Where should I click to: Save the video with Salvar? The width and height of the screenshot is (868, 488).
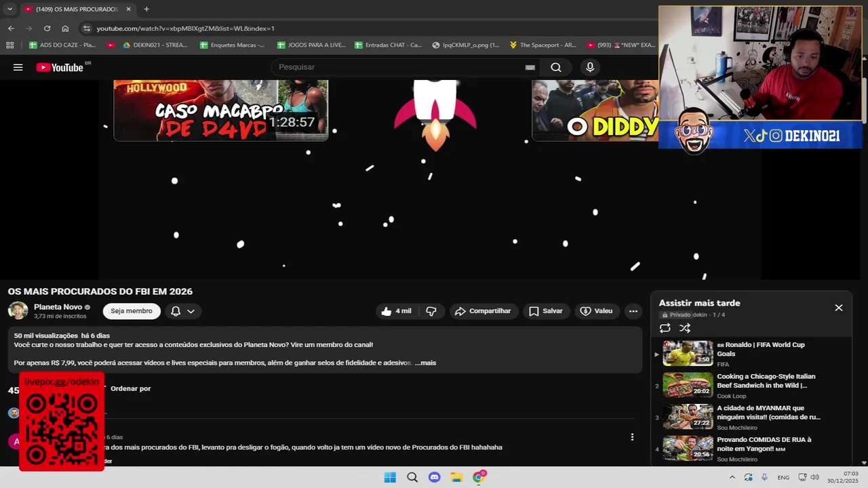click(546, 311)
